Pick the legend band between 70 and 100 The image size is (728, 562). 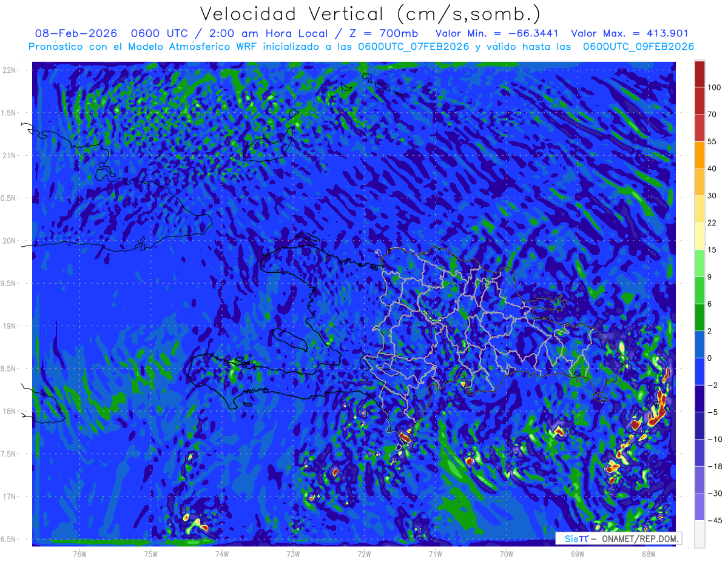tap(699, 101)
